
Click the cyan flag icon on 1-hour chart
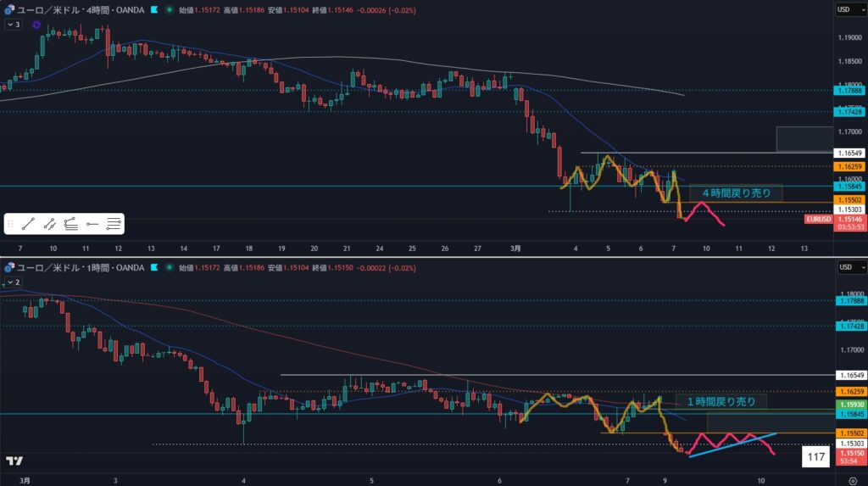tap(153, 267)
